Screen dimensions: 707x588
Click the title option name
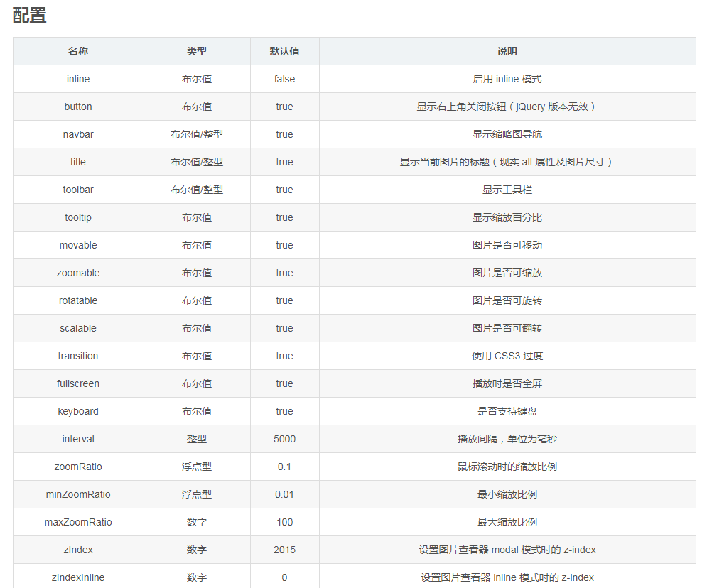tap(78, 162)
